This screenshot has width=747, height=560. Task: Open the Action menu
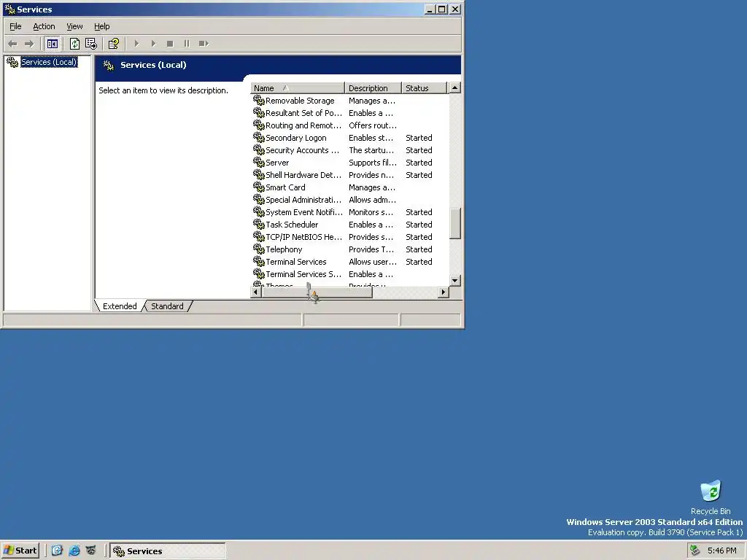coord(44,27)
